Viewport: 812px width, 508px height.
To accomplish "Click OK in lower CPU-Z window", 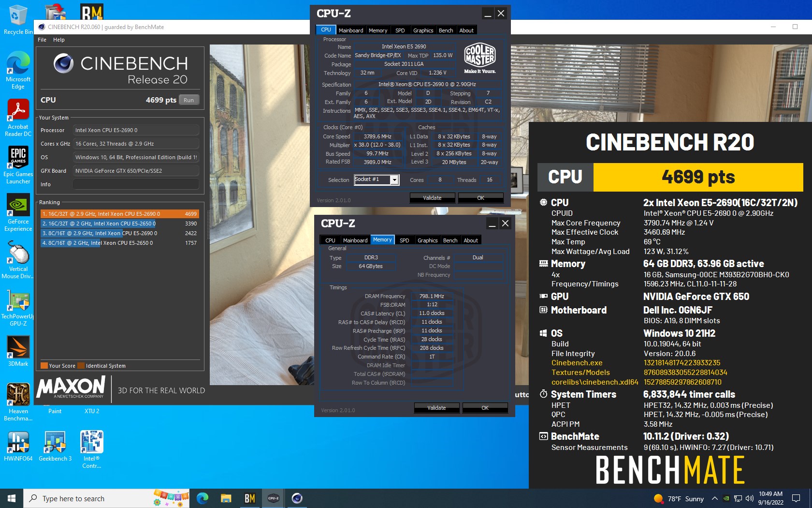I will [485, 408].
